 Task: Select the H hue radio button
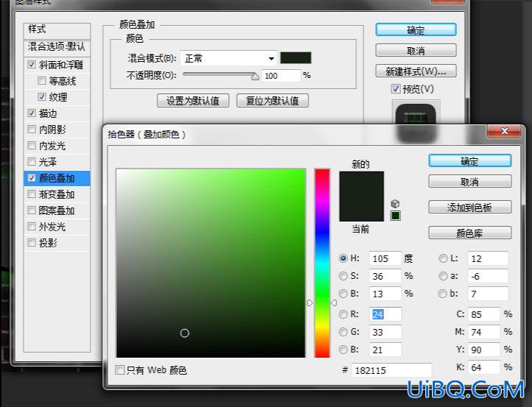click(343, 258)
